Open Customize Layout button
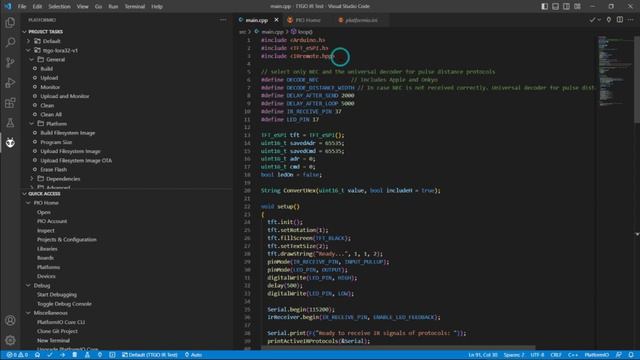 [x=578, y=7]
